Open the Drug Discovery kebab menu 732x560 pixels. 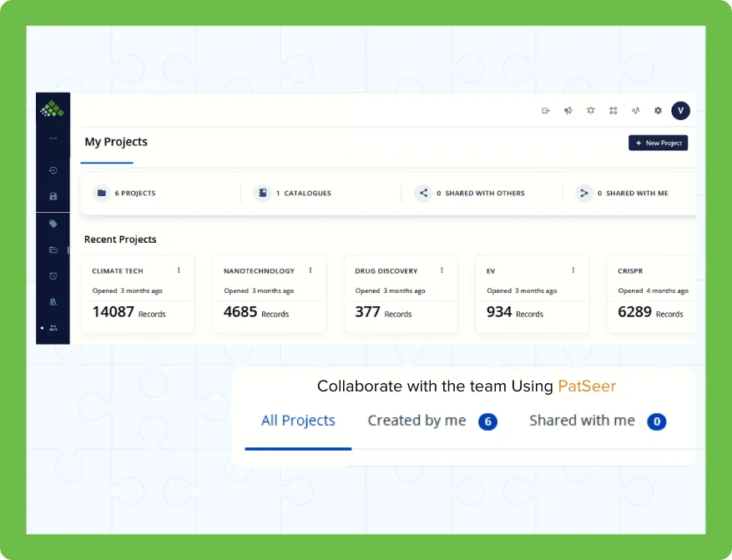click(x=442, y=270)
